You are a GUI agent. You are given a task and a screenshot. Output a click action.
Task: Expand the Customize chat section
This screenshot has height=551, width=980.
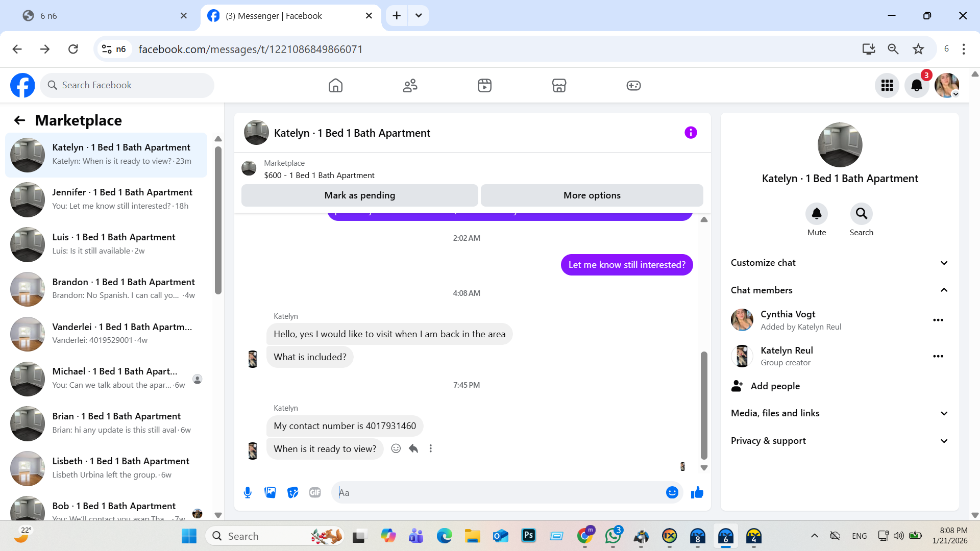(944, 263)
